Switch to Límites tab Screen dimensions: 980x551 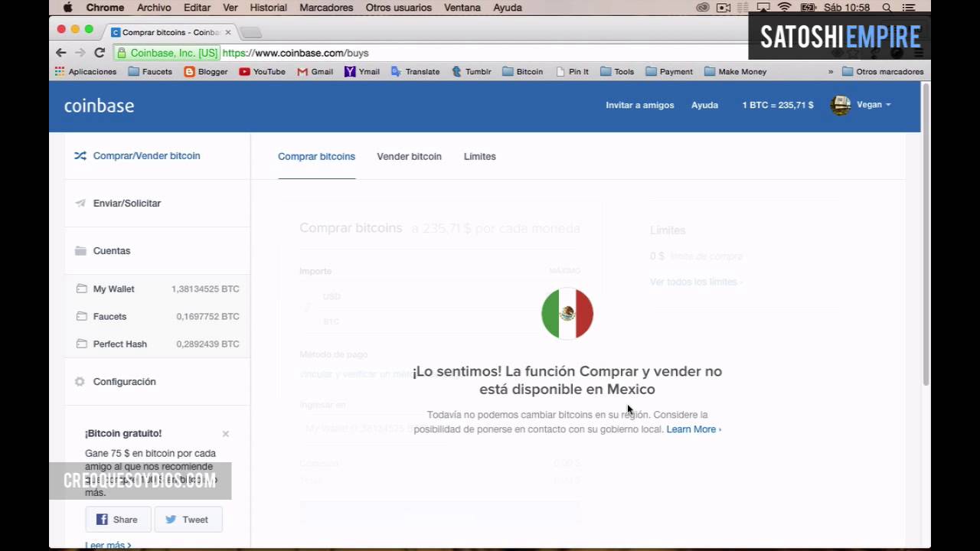point(479,156)
